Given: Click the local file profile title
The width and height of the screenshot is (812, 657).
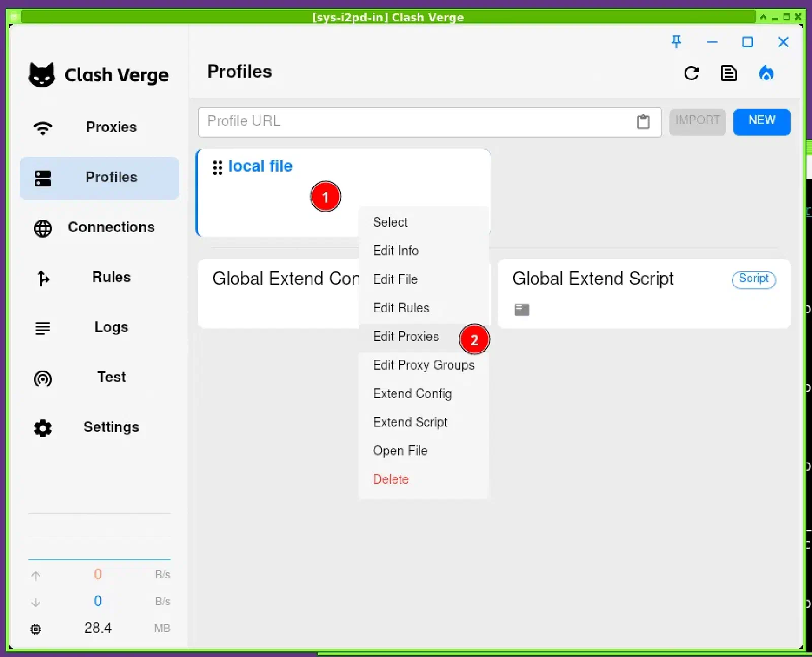Looking at the screenshot, I should [260, 166].
